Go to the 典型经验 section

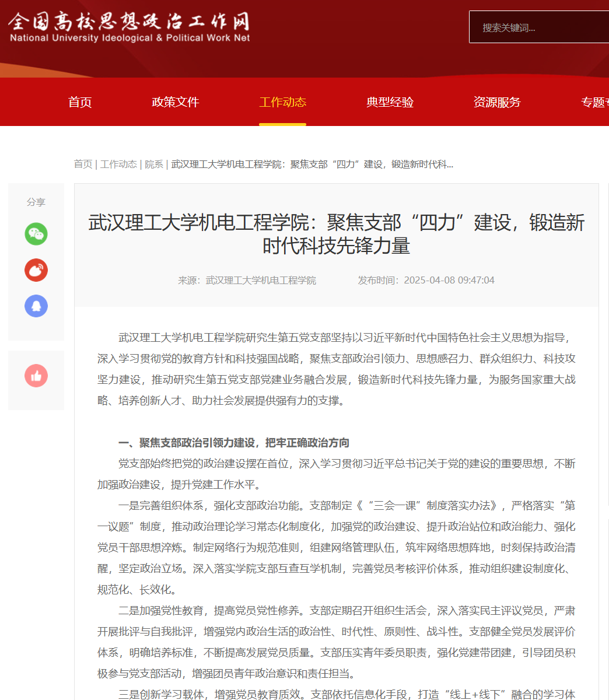pyautogui.click(x=390, y=102)
